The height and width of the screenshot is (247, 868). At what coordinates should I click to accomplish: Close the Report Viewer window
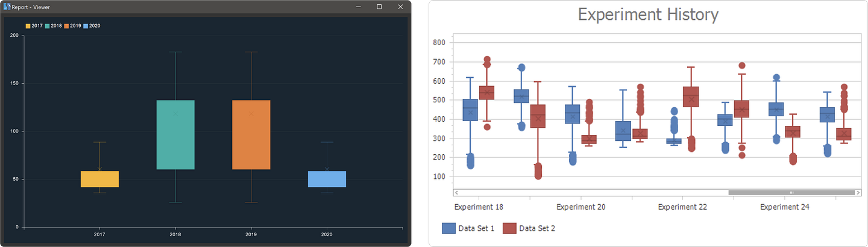(x=400, y=7)
